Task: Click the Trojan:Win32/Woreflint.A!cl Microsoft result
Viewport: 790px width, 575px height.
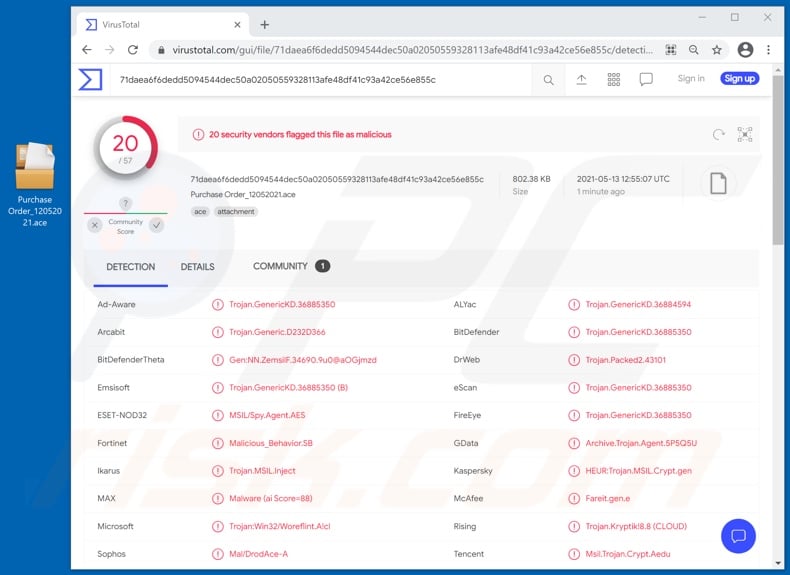Action: [280, 526]
